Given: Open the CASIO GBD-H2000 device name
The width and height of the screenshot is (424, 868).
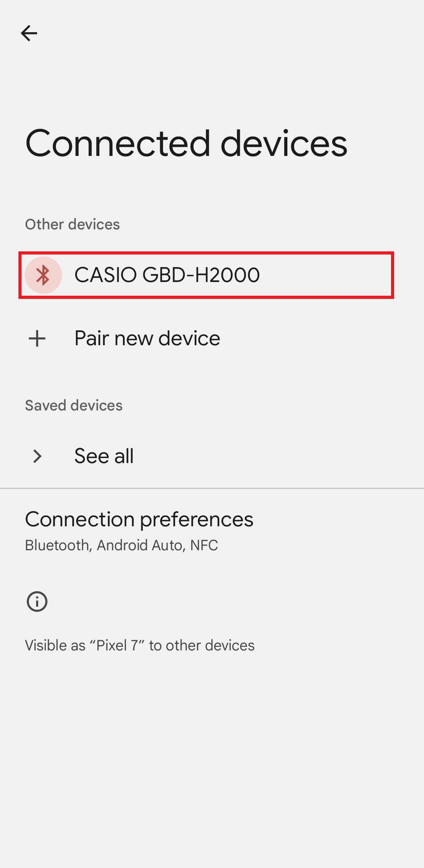Looking at the screenshot, I should coord(167,275).
